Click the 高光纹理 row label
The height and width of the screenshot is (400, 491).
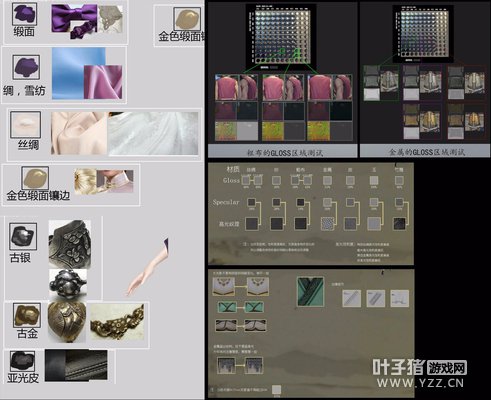[229, 224]
